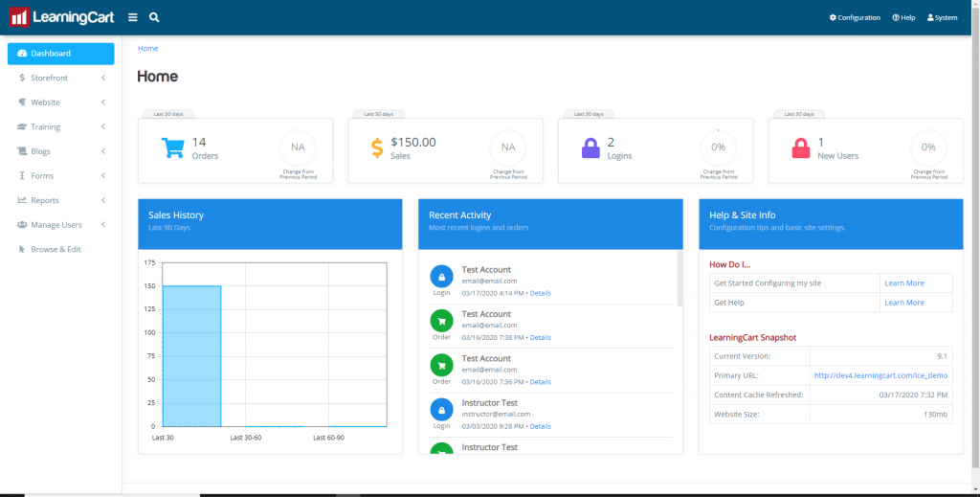This screenshot has height=497, width=980.
Task: Open Details for 03/16/2020 7:36 PM order
Action: point(540,382)
